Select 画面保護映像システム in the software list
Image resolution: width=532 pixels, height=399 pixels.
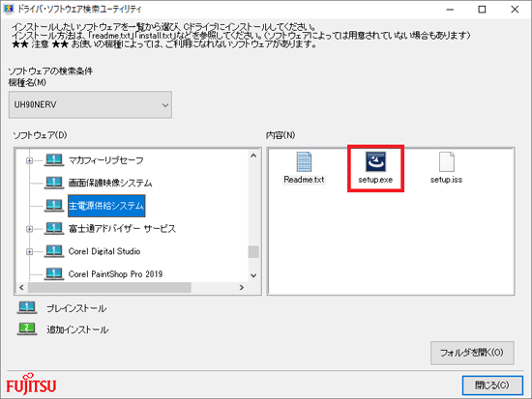[x=110, y=183]
